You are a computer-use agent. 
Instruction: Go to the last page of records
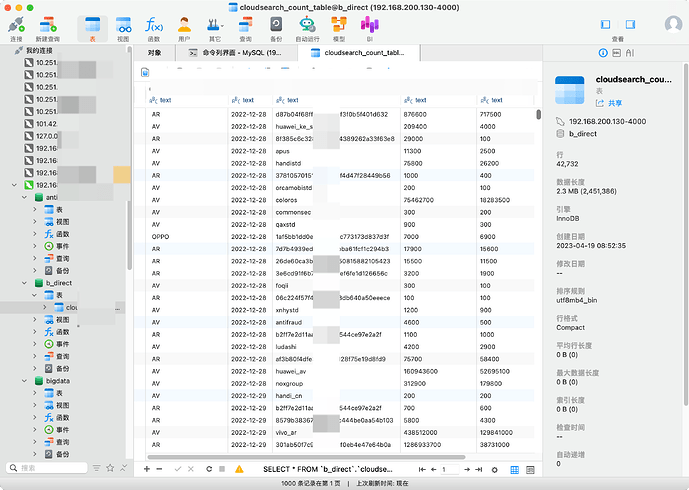coord(479,470)
